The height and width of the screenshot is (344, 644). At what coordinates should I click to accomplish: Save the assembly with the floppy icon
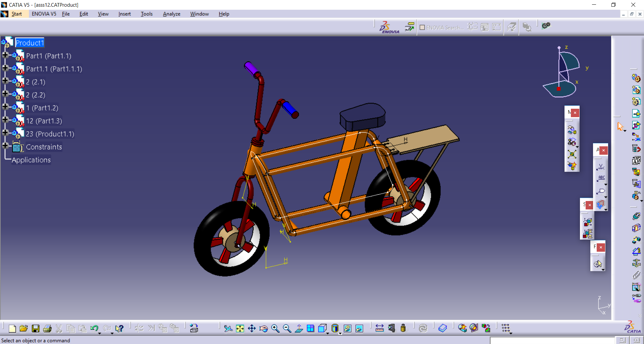point(36,328)
